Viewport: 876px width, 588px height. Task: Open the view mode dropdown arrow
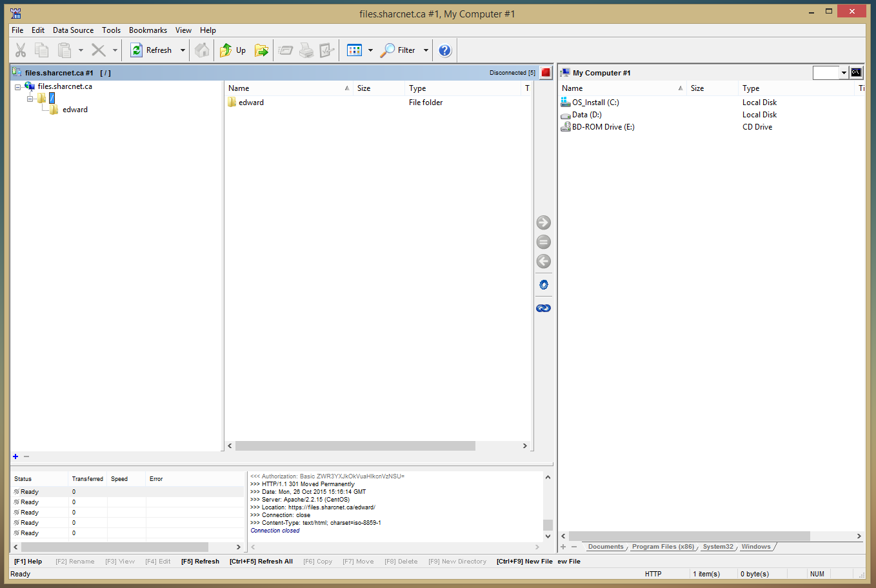(370, 50)
